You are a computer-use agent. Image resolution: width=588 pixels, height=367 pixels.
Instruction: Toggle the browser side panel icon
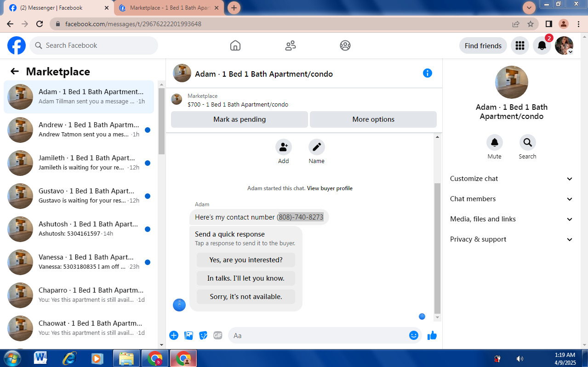click(x=549, y=24)
